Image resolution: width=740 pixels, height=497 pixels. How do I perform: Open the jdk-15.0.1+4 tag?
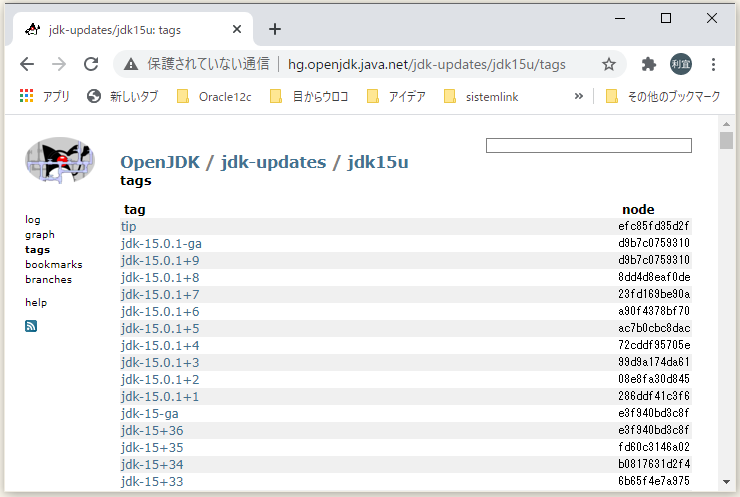pyautogui.click(x=160, y=345)
